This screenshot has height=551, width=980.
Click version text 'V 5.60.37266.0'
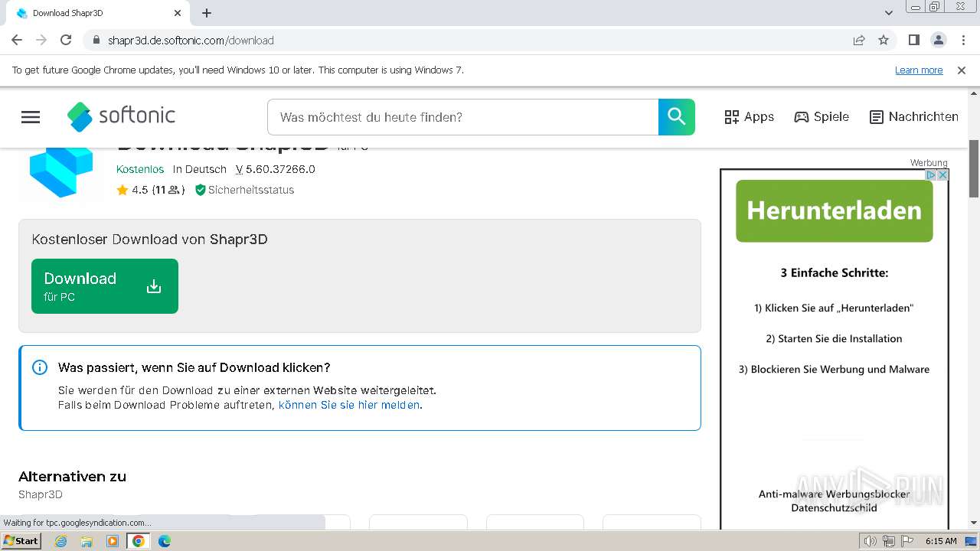click(276, 169)
